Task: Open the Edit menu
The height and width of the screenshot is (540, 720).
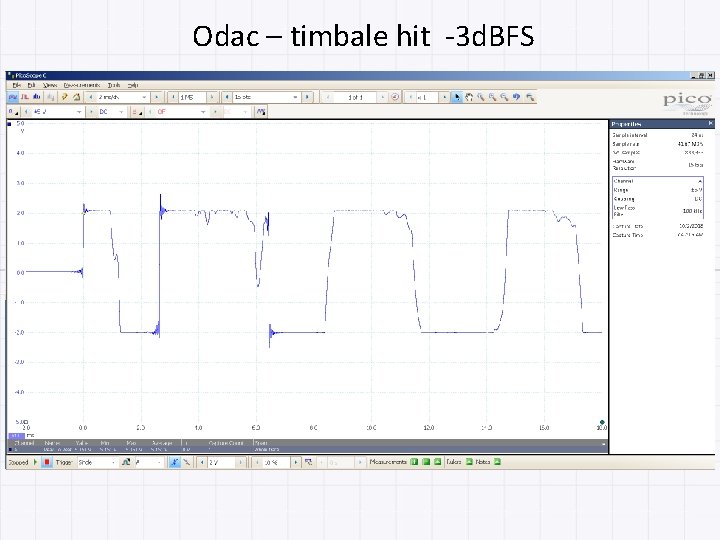Action: (31, 85)
